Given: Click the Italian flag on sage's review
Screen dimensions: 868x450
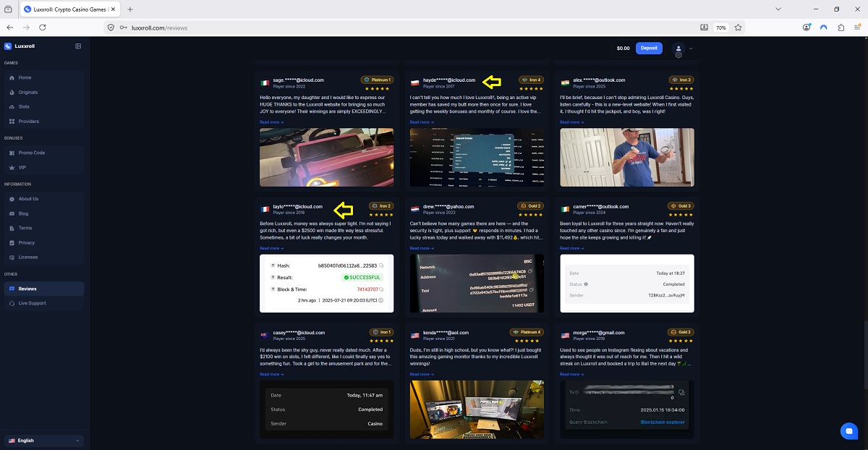Looking at the screenshot, I should [265, 82].
